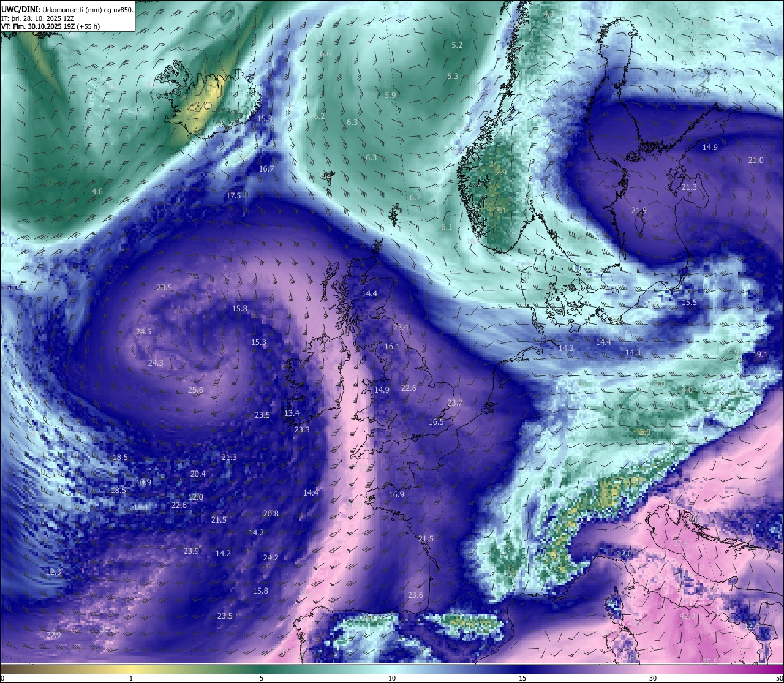Viewport: 784px width, 683px height.
Task: Click the 50 tick label on the color scale
Action: 779,678
